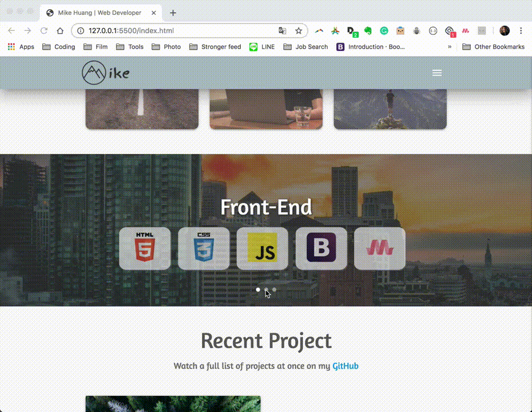This screenshot has width=532, height=412.
Task: Open the browser home page icon
Action: [60, 30]
